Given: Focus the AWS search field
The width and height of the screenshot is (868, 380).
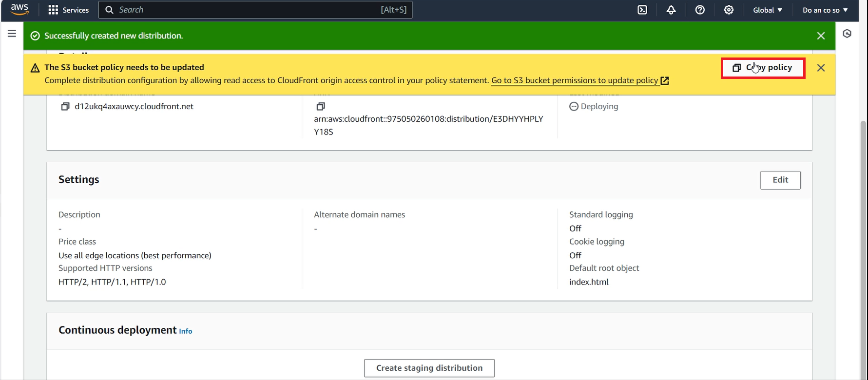Looking at the screenshot, I should (x=255, y=10).
